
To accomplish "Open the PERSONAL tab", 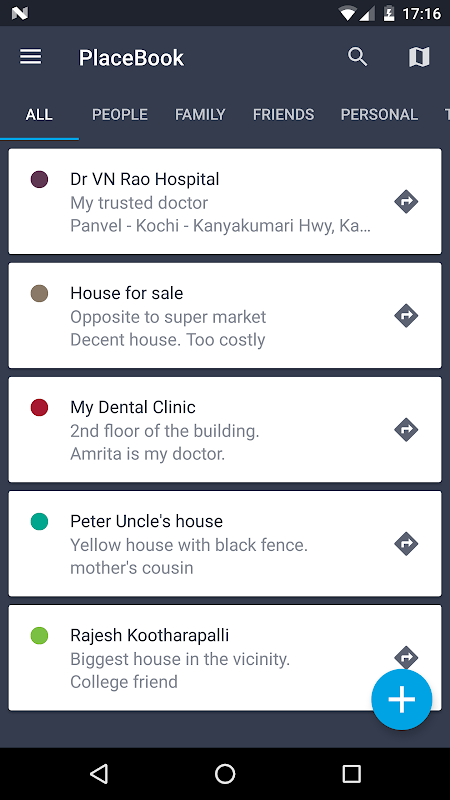I will (379, 114).
